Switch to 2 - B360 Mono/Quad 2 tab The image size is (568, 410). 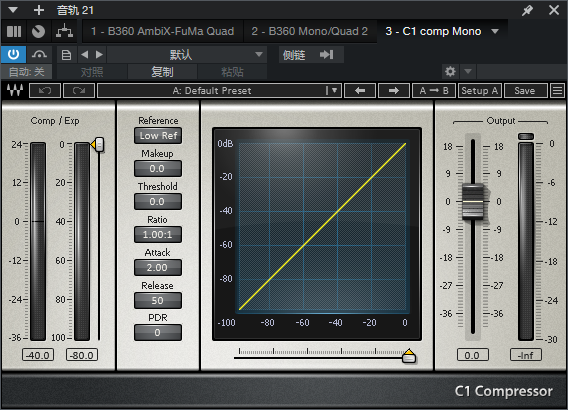[310, 32]
